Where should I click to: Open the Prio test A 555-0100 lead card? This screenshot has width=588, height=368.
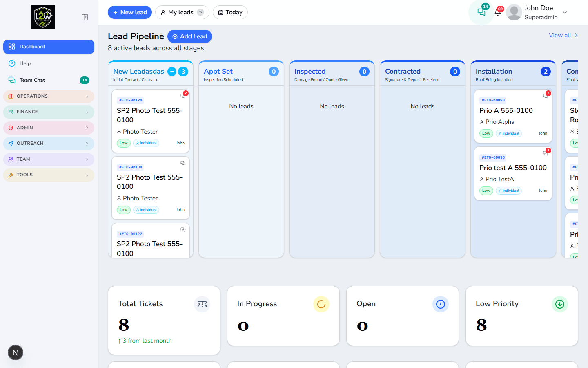[x=513, y=173]
